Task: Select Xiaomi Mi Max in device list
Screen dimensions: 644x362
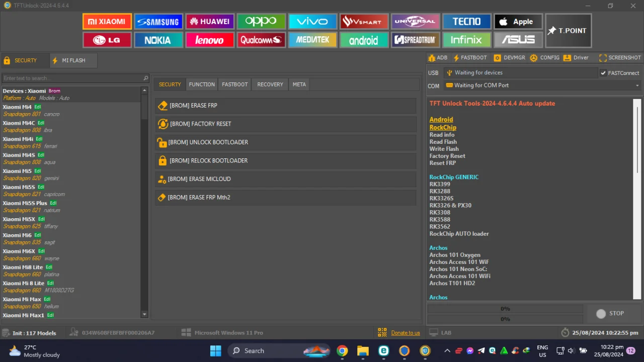Action: [70, 303]
